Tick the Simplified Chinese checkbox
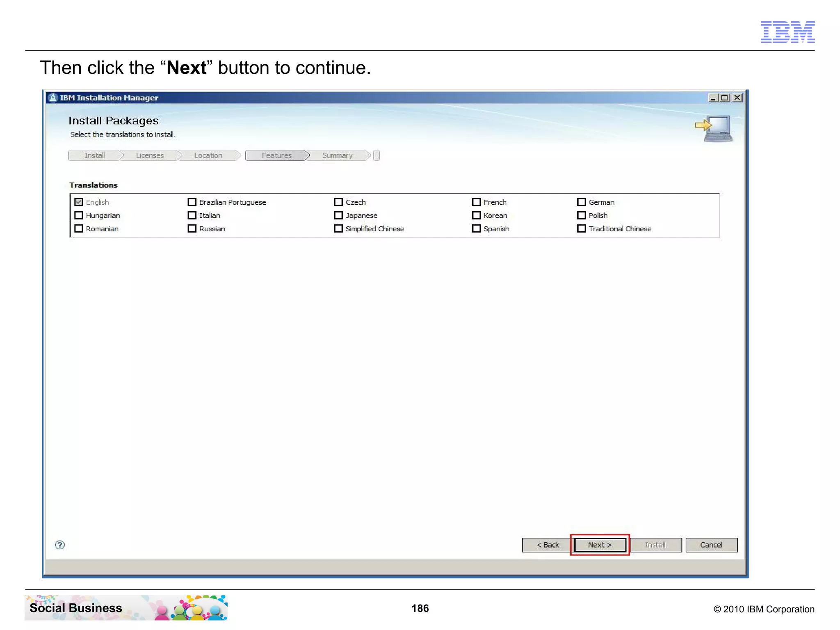This screenshot has width=840, height=630. 338,228
